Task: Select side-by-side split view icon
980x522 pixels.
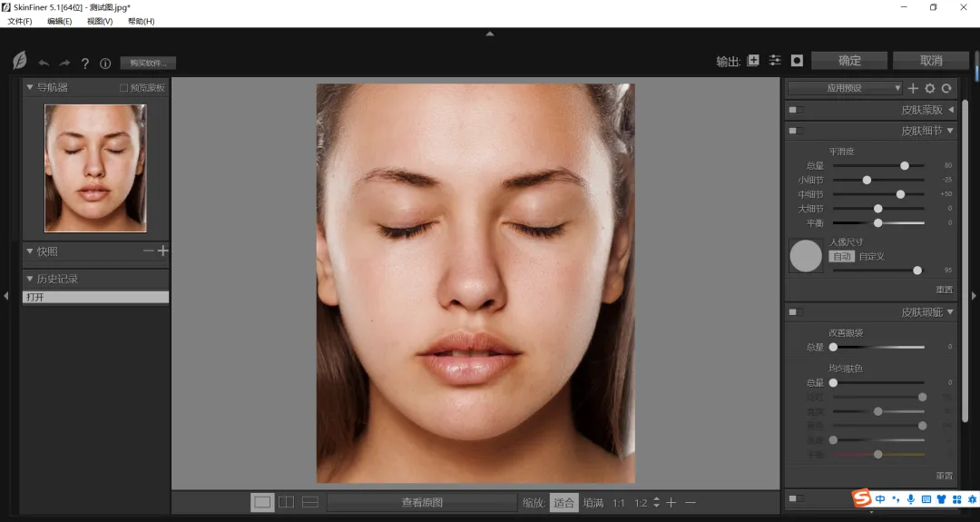Action: pos(286,502)
